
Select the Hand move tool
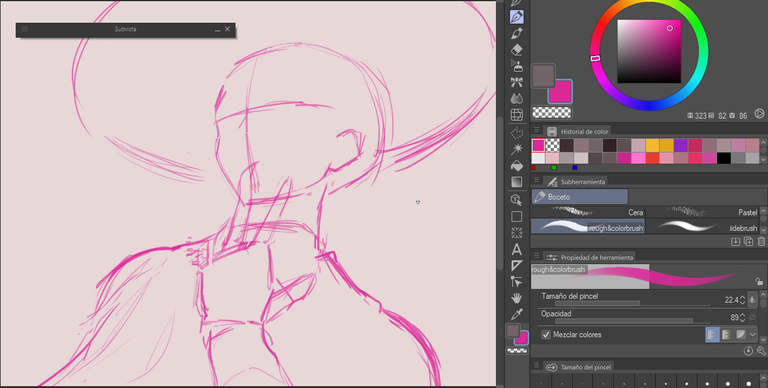[x=516, y=298]
